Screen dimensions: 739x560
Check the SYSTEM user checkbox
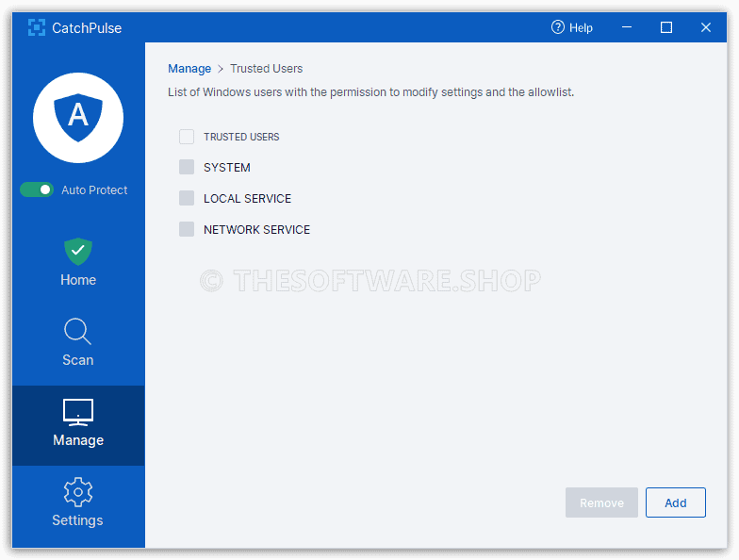187,167
